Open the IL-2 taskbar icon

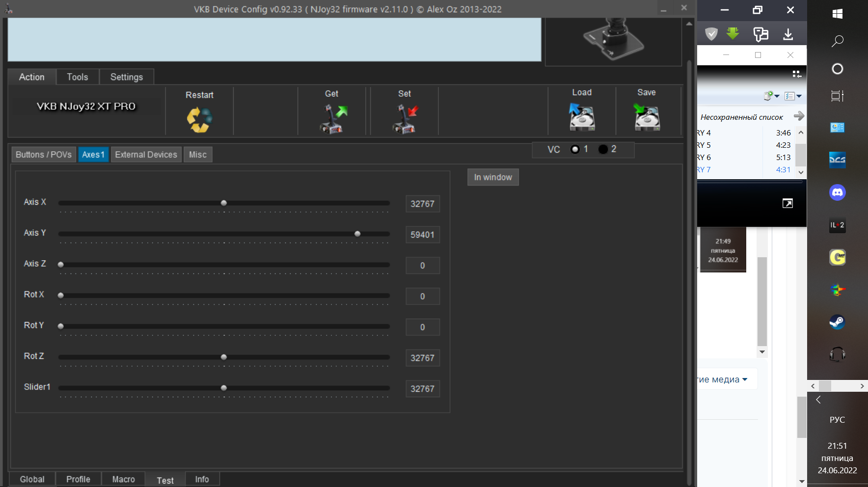(838, 225)
